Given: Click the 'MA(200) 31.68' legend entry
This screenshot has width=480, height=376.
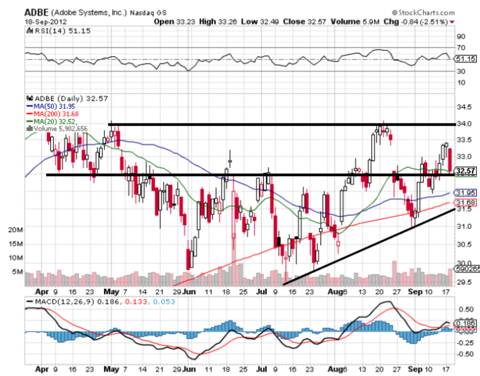Looking at the screenshot, I should (56, 114).
